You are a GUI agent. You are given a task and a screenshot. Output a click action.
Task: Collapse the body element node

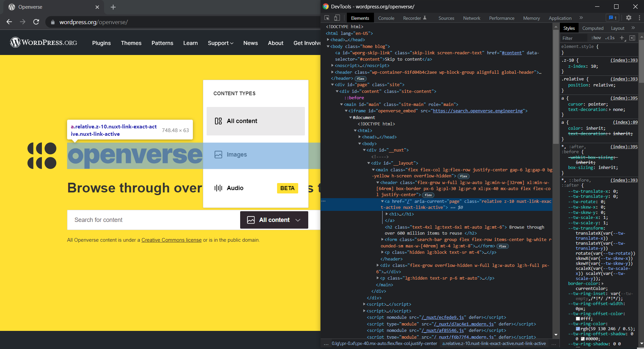click(328, 46)
